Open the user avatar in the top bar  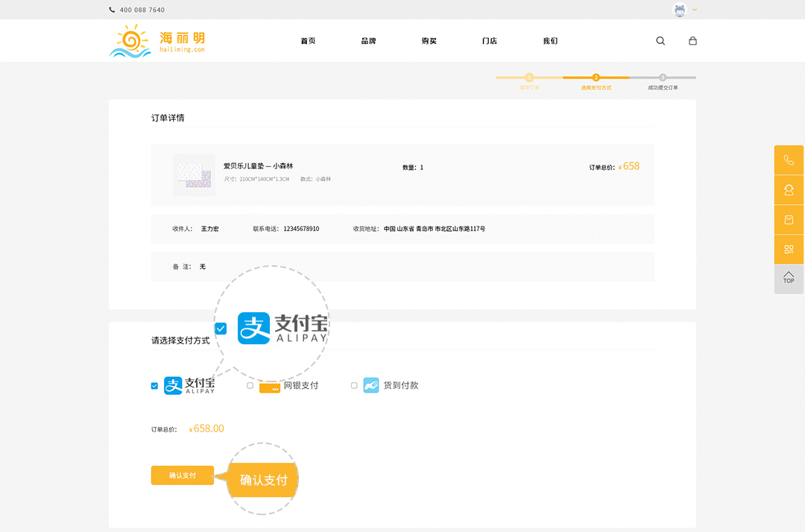point(680,10)
